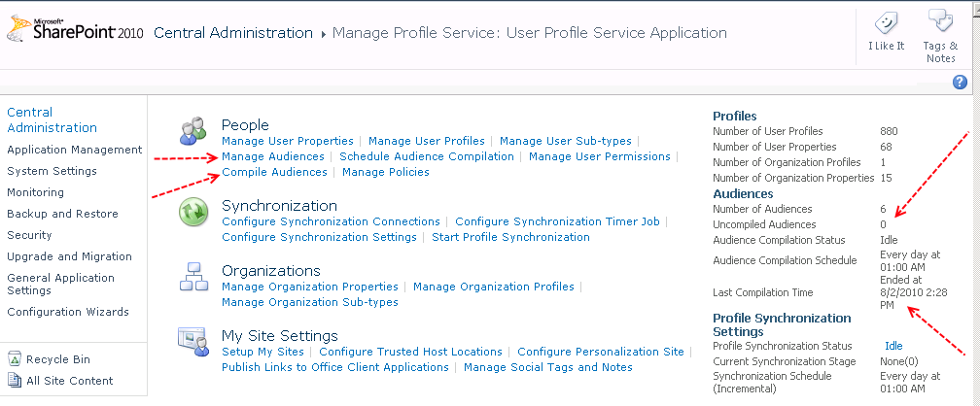Click the Synchronization section icon
The height and width of the screenshot is (406, 980).
coord(193,212)
